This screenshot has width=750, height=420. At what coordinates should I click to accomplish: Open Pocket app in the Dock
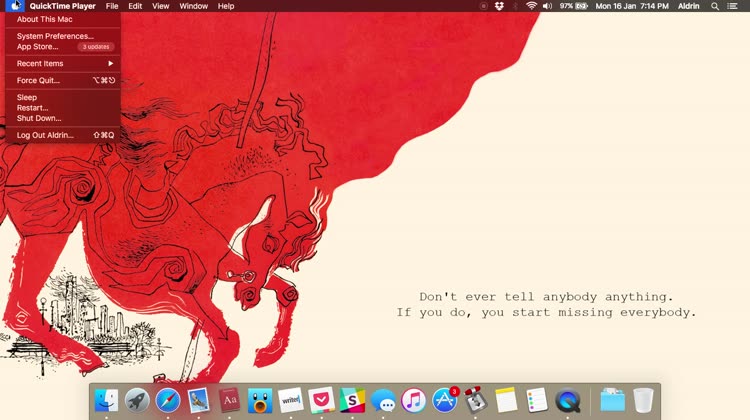click(x=321, y=400)
